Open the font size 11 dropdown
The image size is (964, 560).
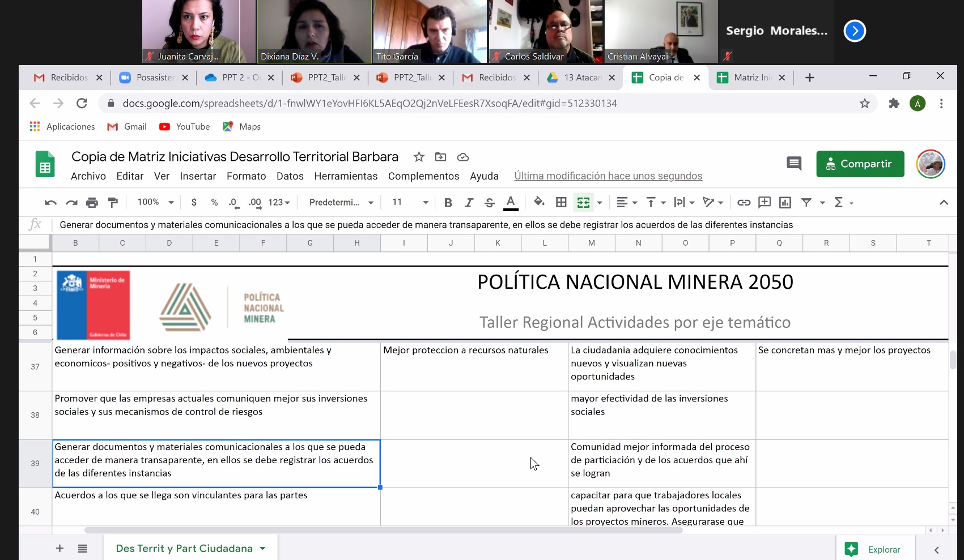click(x=410, y=202)
